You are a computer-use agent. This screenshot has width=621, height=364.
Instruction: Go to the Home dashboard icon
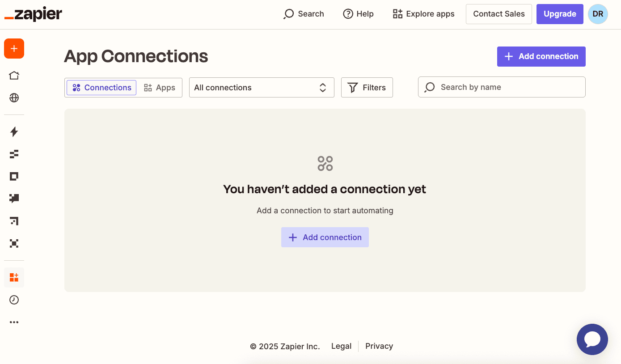coord(14,75)
